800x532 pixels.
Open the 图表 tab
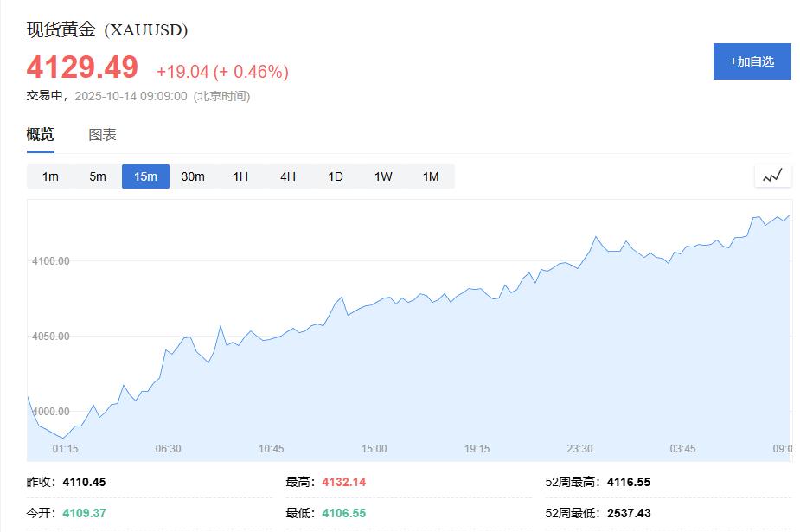(101, 135)
